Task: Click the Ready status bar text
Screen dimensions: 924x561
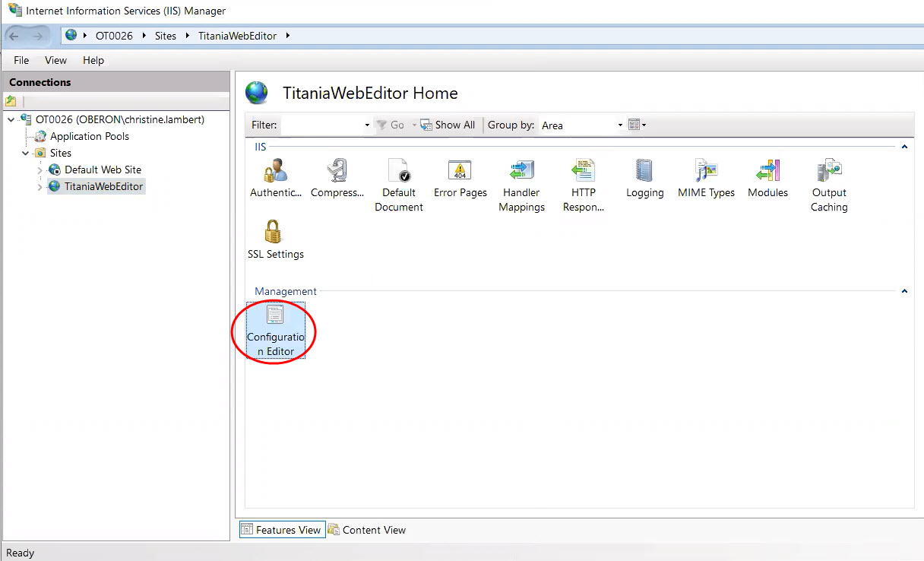Action: tap(21, 553)
